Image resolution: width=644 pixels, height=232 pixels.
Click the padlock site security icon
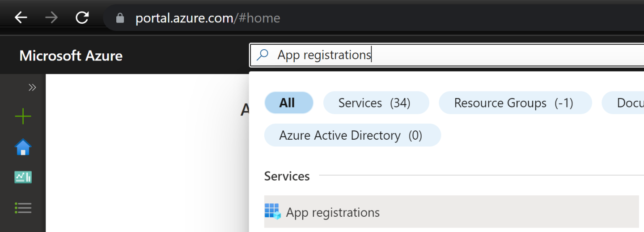[x=119, y=18]
